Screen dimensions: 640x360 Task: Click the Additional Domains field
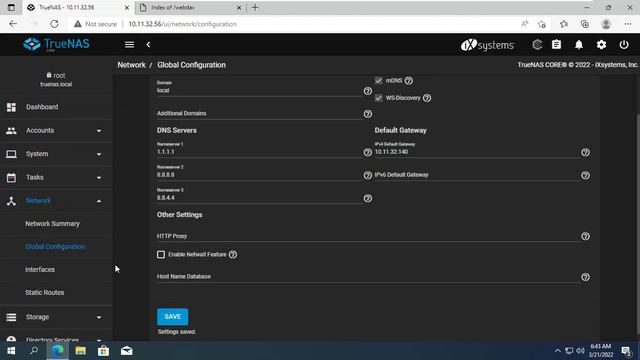pos(259,113)
